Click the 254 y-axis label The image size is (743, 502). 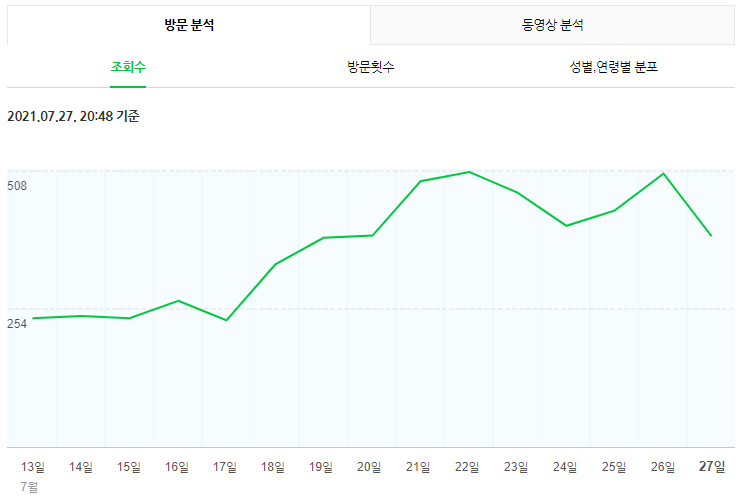click(17, 324)
